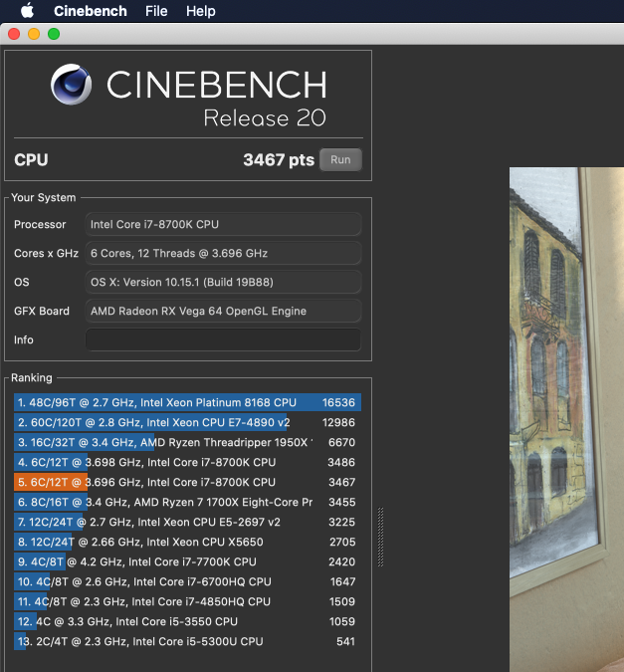624x672 pixels.
Task: Open the Apple menu
Action: (27, 10)
